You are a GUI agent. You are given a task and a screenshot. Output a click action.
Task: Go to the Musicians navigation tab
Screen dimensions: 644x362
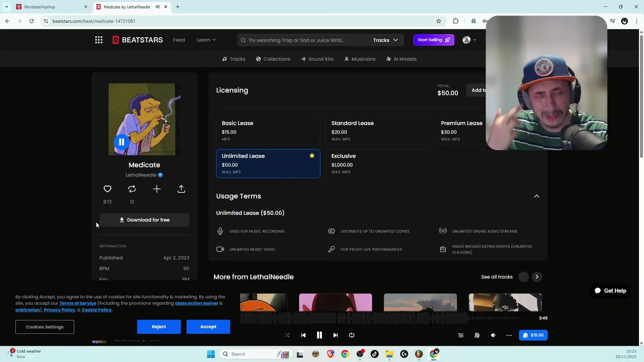point(360,59)
